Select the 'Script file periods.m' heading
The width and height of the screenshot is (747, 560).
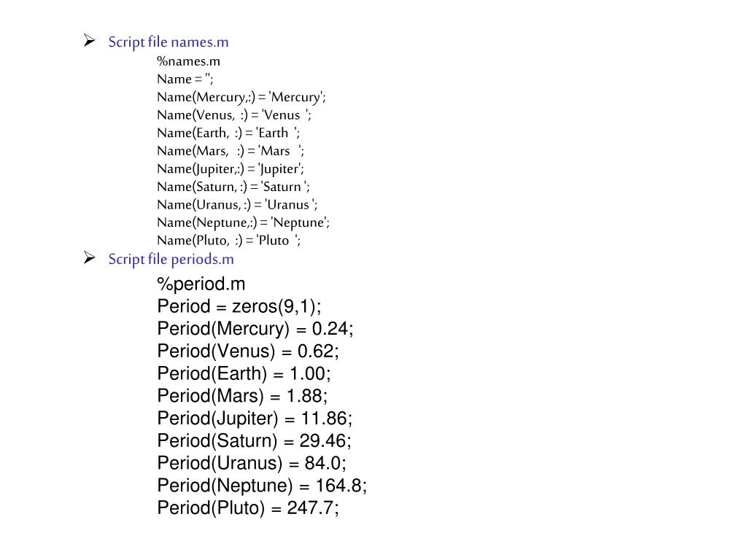click(x=171, y=259)
